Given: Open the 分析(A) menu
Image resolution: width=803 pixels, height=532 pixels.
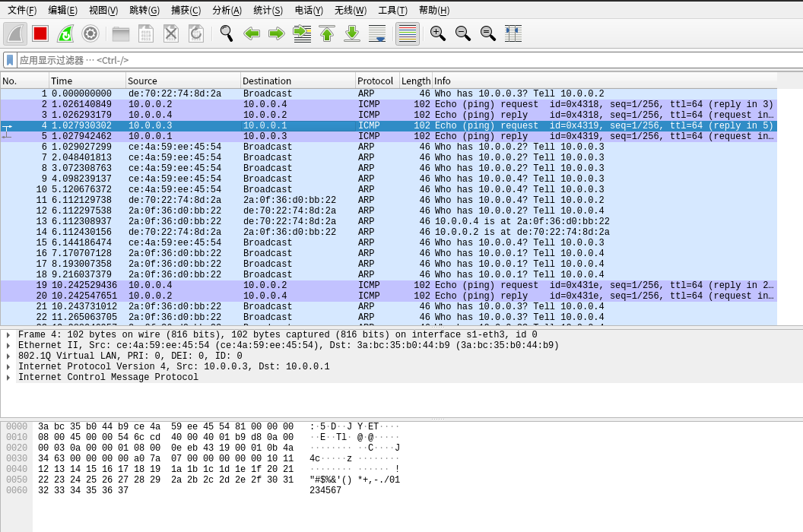Looking at the screenshot, I should pos(227,10).
